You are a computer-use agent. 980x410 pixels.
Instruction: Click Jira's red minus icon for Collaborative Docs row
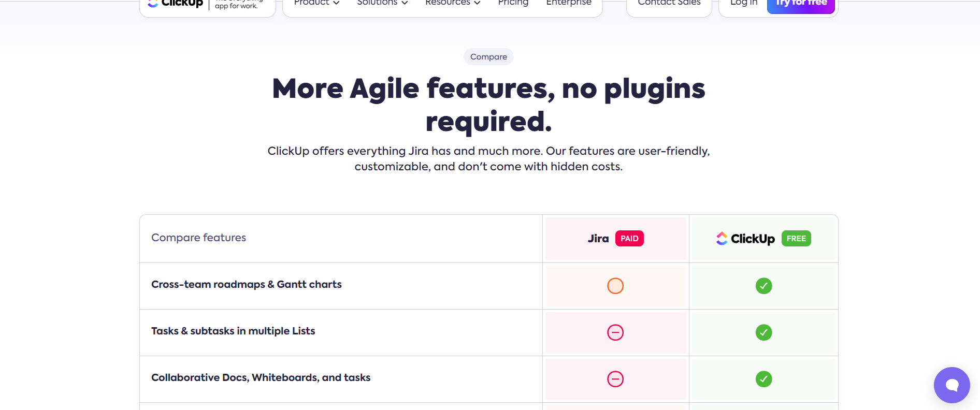pos(615,379)
